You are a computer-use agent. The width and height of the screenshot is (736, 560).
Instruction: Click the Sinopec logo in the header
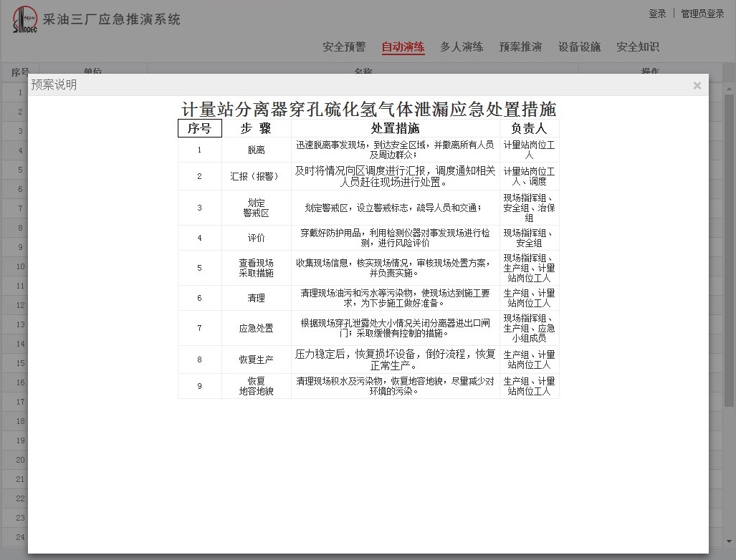[24, 20]
